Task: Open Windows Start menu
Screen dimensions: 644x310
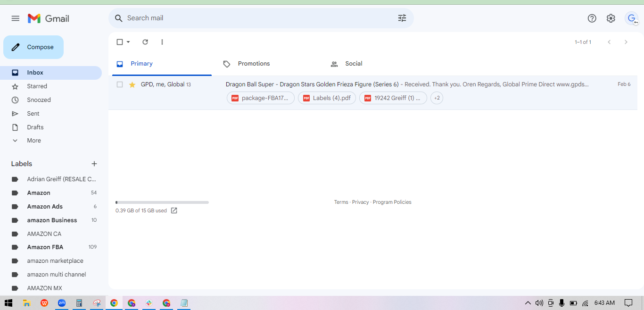Action: pyautogui.click(x=8, y=303)
